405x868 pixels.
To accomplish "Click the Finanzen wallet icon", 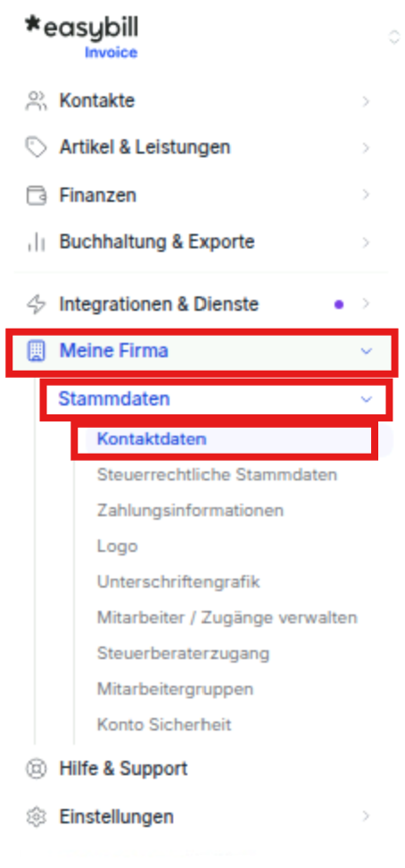I will (36, 196).
